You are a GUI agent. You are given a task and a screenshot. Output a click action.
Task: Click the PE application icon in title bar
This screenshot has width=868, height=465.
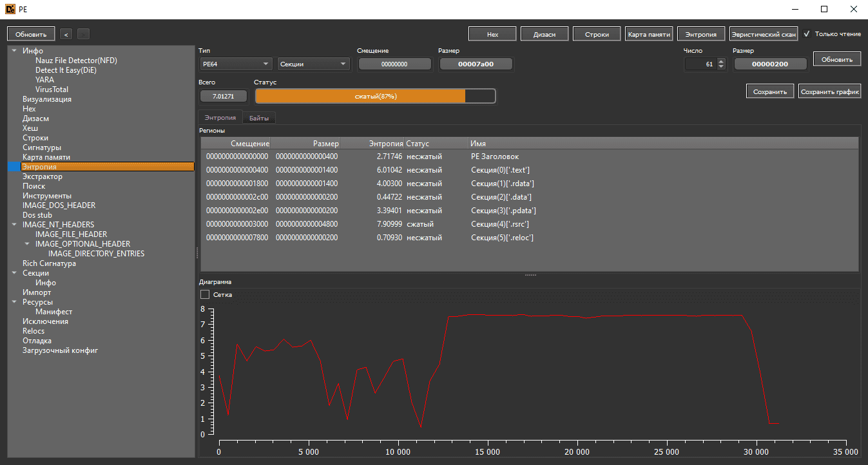click(10, 9)
